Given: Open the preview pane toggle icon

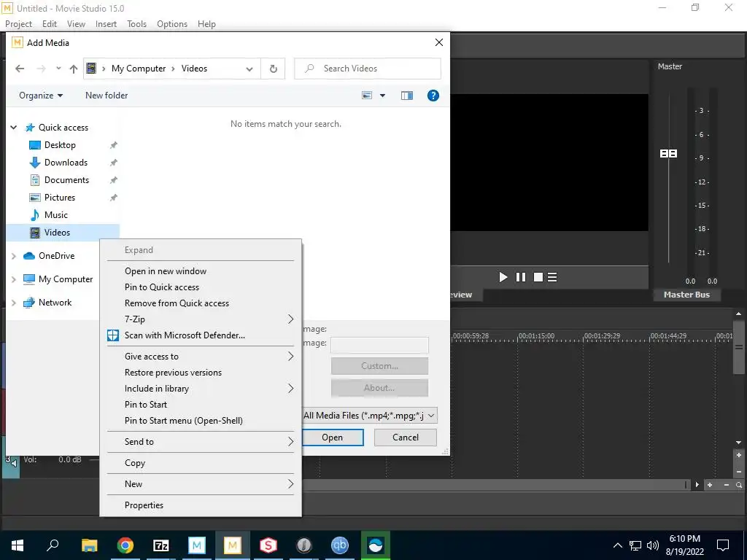Looking at the screenshot, I should [x=407, y=96].
